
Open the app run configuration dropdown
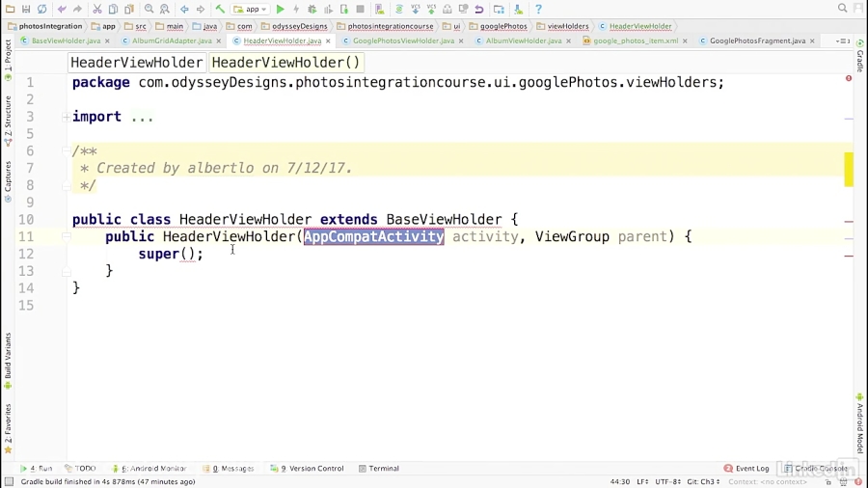coord(250,9)
